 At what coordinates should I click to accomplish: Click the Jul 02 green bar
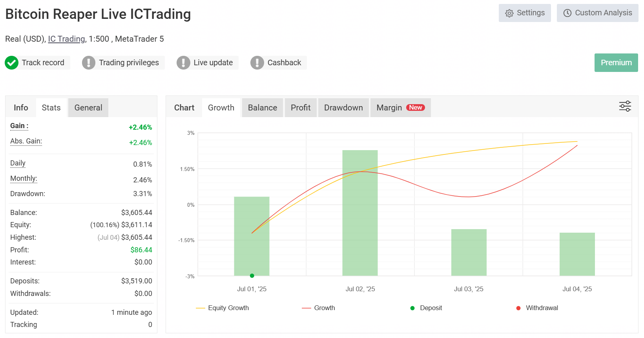point(360,212)
